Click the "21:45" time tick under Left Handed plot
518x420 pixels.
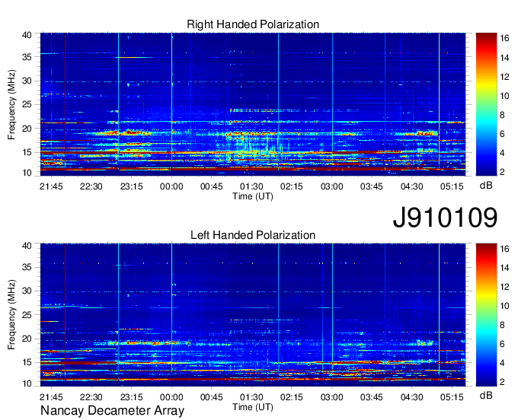[x=51, y=397]
